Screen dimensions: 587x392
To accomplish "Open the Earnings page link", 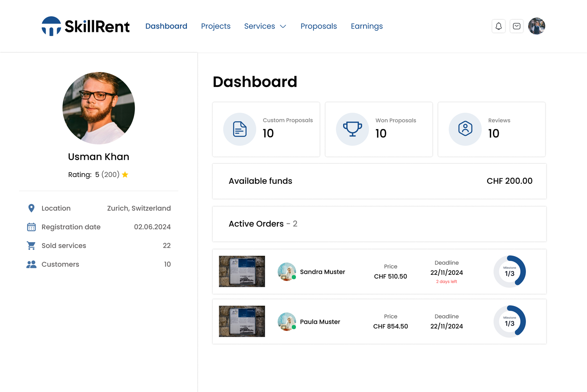I will click(x=366, y=26).
